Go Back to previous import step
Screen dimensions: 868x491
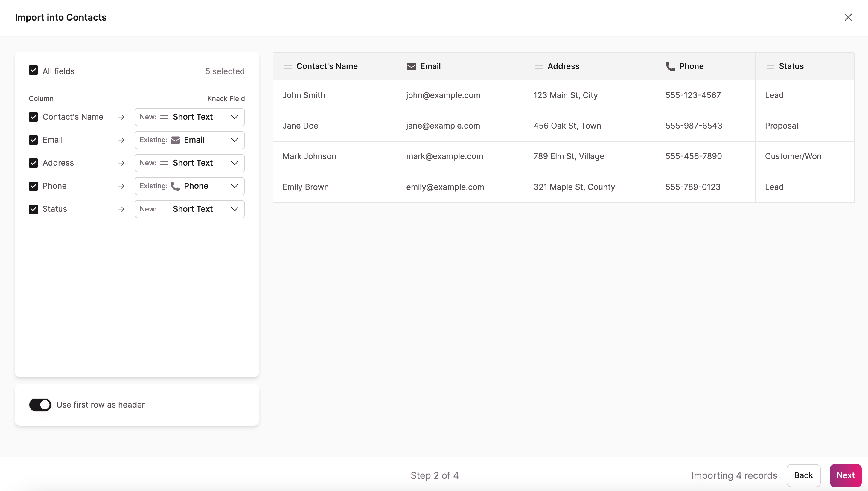pyautogui.click(x=803, y=475)
